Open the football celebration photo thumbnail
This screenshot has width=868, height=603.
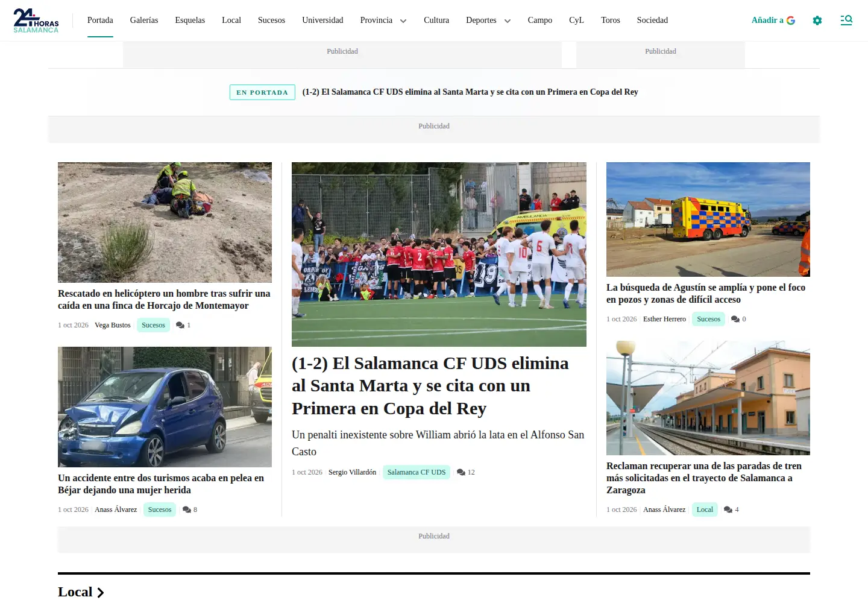(x=439, y=254)
